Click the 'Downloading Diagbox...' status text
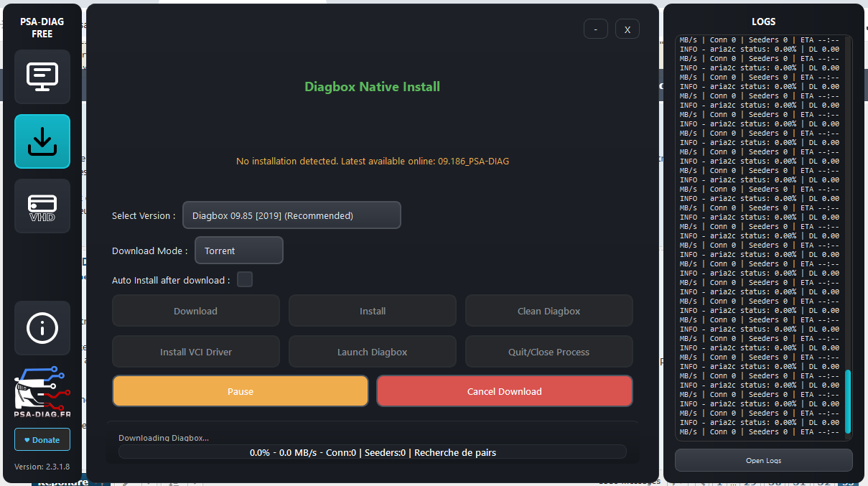This screenshot has height=486, width=868. 164,438
